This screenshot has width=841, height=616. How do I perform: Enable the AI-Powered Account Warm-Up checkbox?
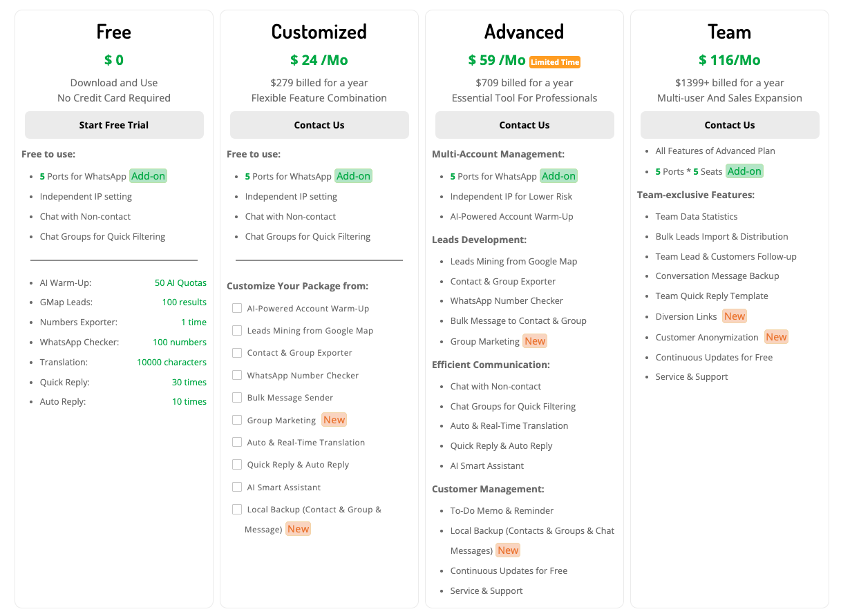coord(237,308)
